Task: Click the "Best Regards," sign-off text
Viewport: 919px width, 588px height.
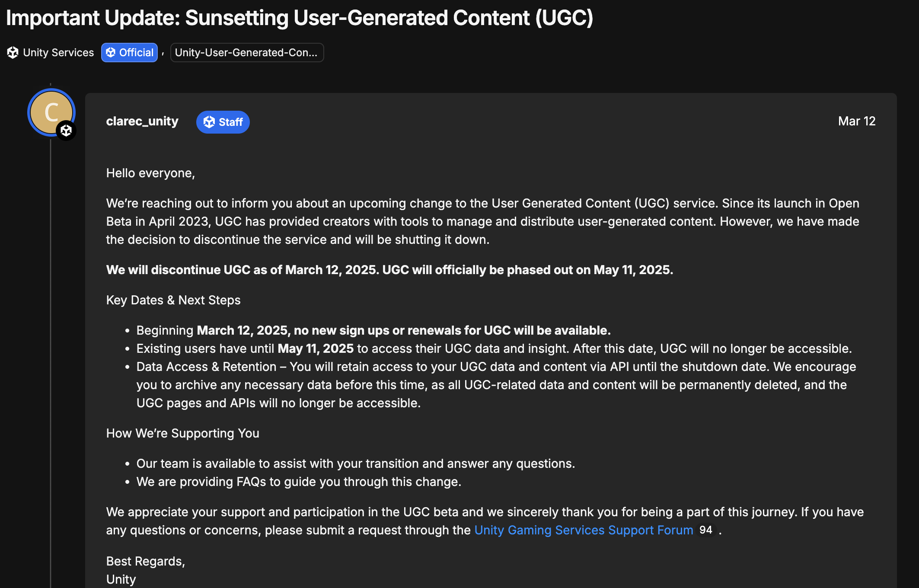Action: 145,561
